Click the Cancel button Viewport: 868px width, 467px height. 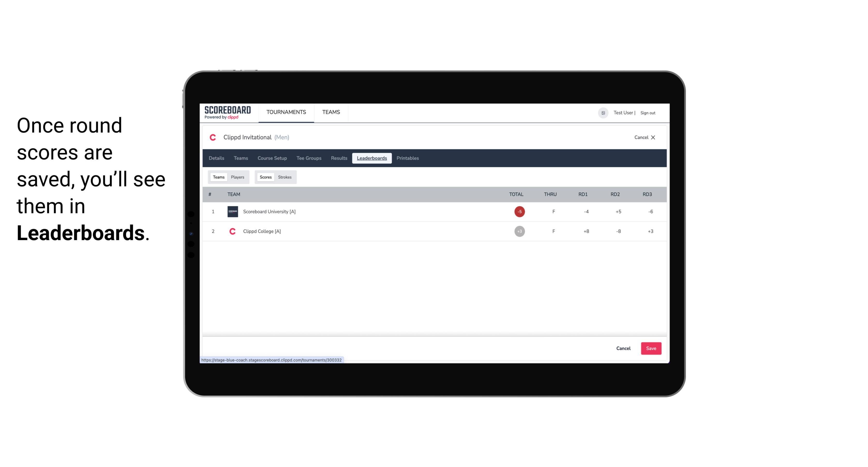623,348
